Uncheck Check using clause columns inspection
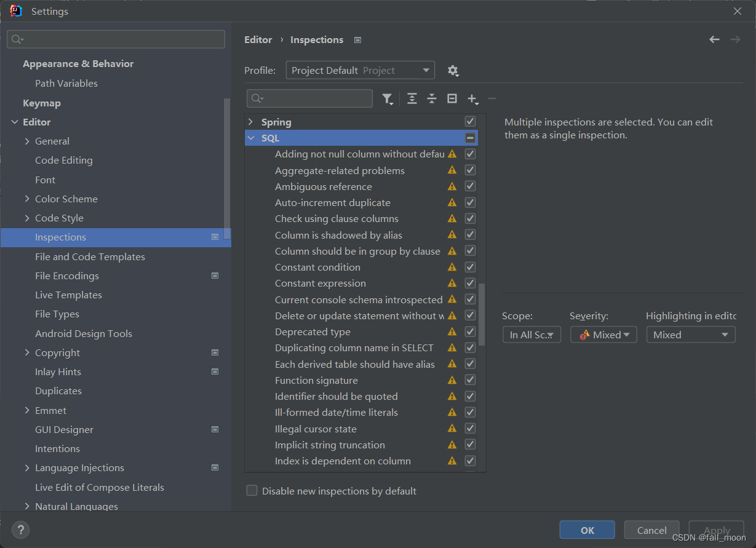756x548 pixels. (470, 218)
